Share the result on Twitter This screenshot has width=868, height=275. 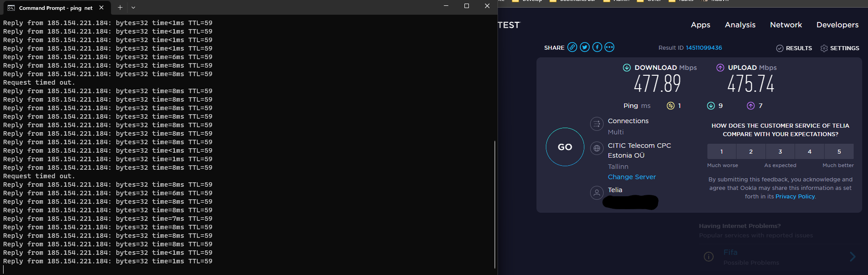click(585, 47)
